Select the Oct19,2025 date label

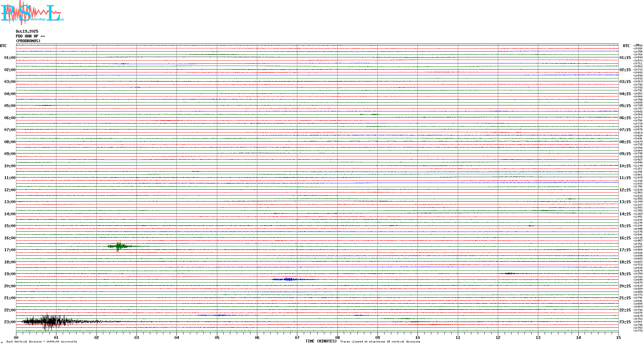[27, 31]
